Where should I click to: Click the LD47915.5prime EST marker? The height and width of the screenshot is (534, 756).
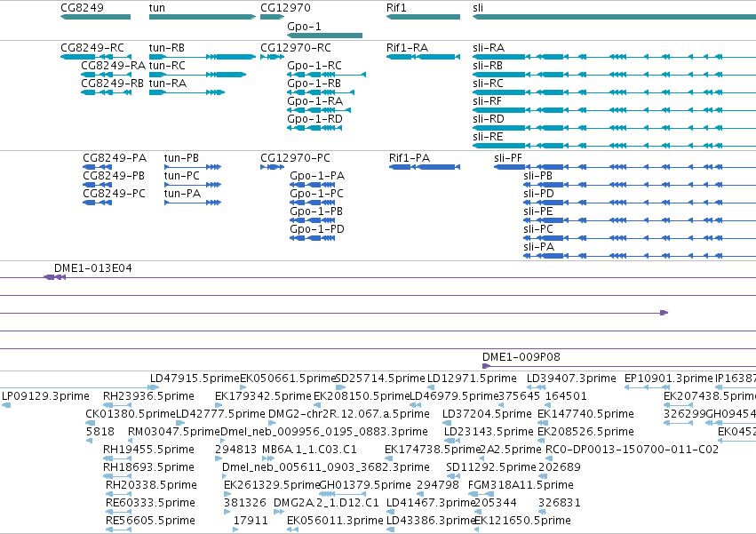(155, 387)
